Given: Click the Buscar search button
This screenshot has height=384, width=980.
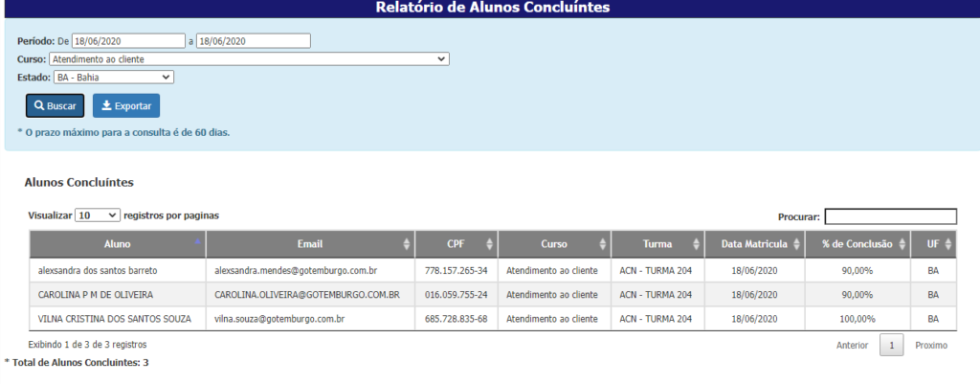Looking at the screenshot, I should [x=55, y=105].
